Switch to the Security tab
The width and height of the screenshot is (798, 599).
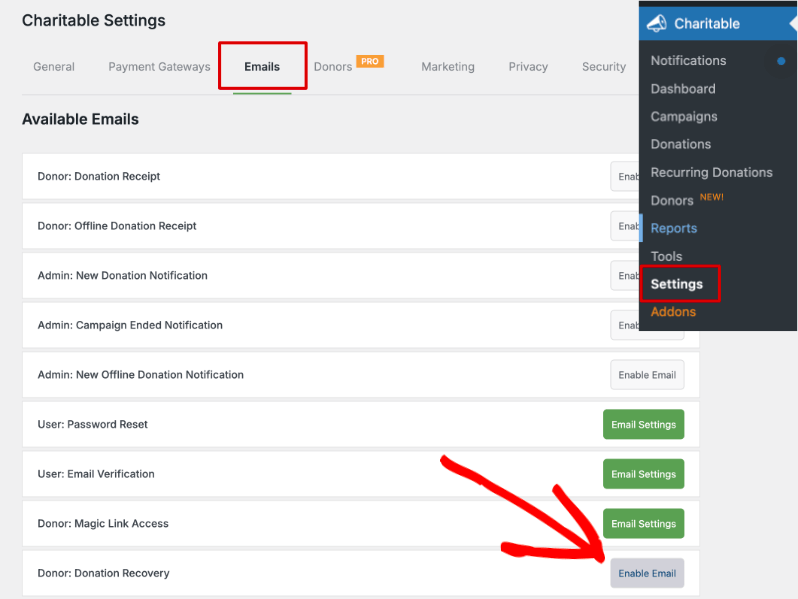coord(604,67)
